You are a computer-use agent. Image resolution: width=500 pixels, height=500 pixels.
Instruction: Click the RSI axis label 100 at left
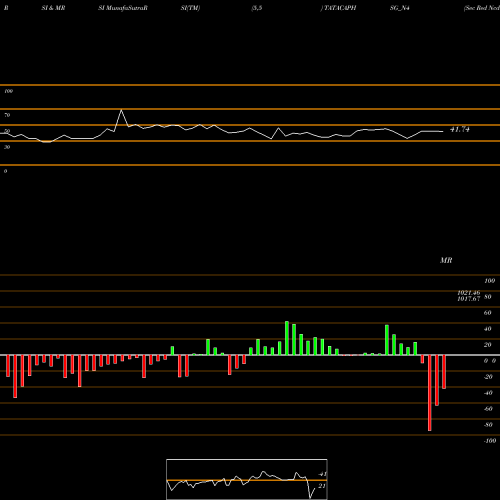[8, 91]
